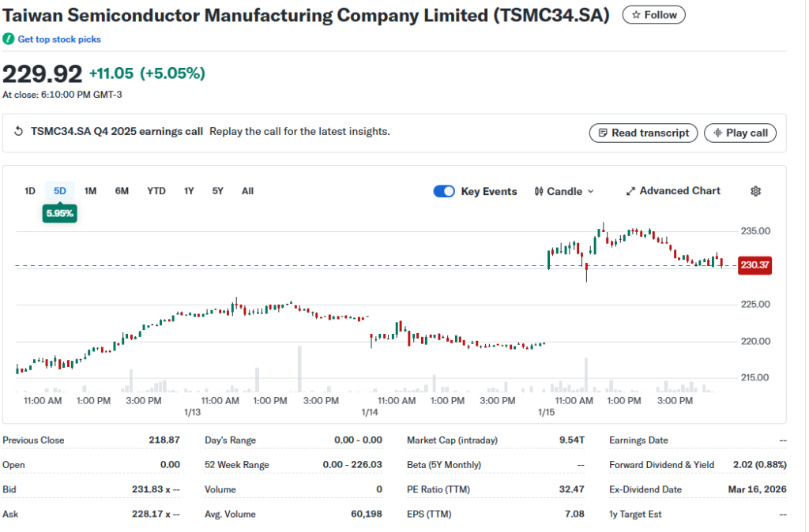Image resolution: width=809 pixels, height=532 pixels.
Task: Click the earnings call replay icon
Action: pyautogui.click(x=19, y=132)
